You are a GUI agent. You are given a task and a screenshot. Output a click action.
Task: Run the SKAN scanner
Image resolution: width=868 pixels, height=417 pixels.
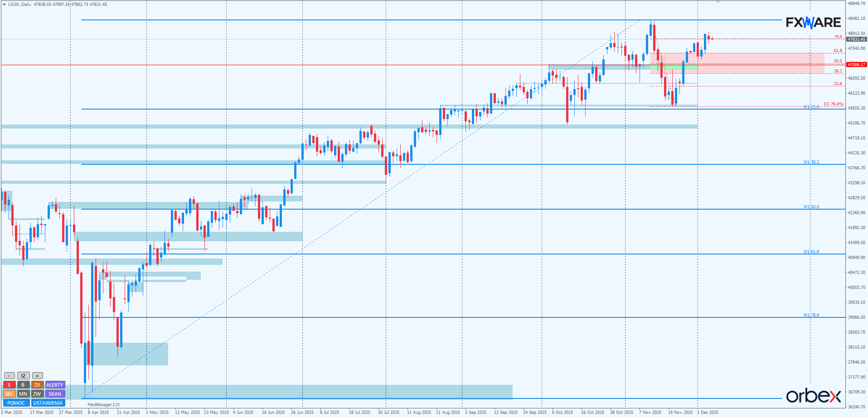click(x=55, y=394)
